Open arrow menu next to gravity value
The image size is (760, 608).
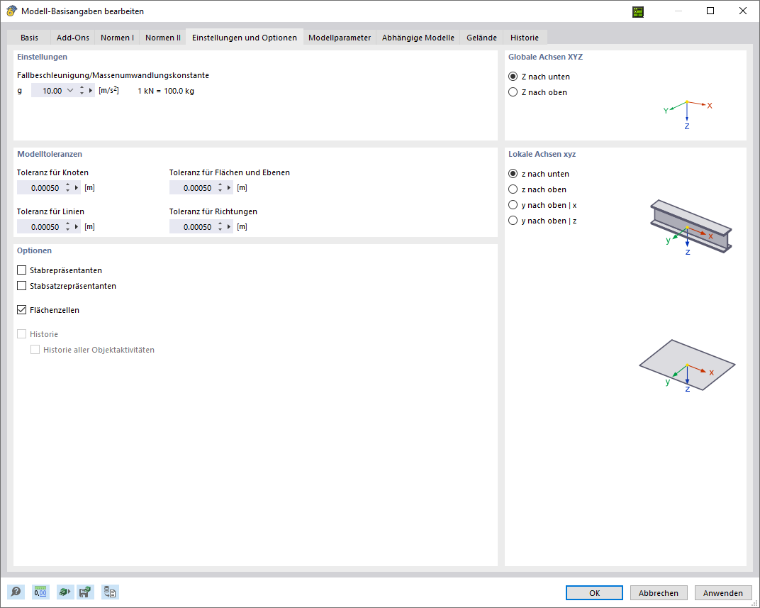point(91,91)
